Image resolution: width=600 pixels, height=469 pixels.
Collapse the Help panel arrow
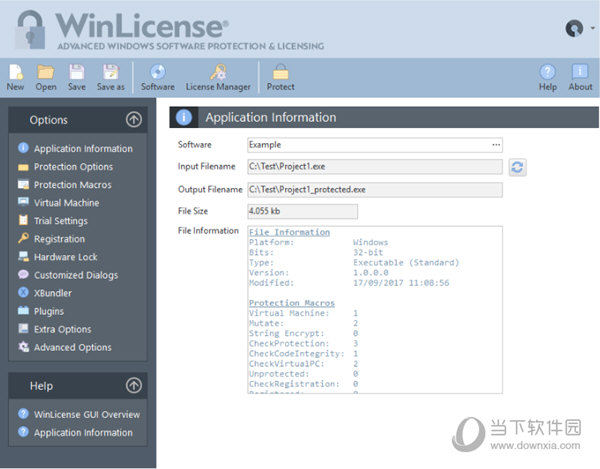pos(134,385)
